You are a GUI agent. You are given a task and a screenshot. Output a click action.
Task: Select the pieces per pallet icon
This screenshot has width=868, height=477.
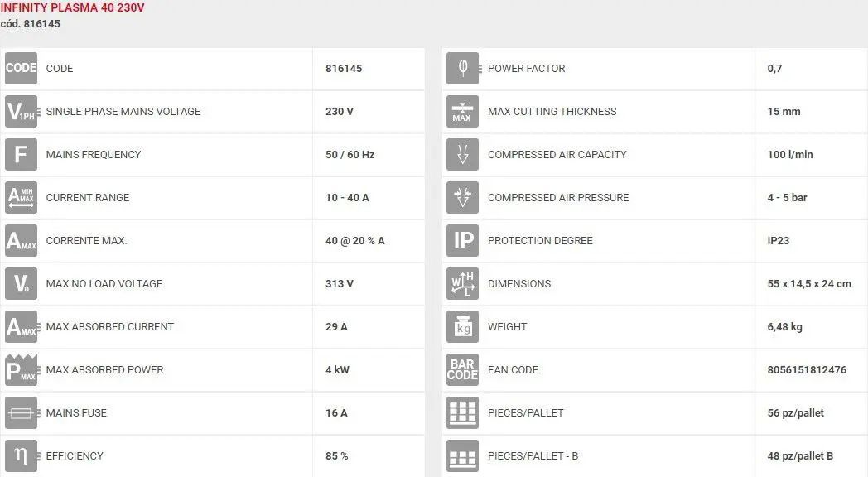(x=463, y=412)
